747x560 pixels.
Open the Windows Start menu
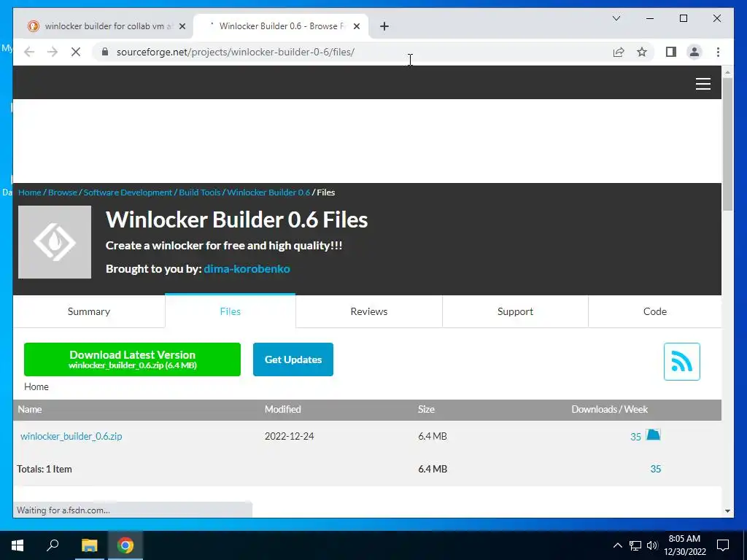(18, 545)
